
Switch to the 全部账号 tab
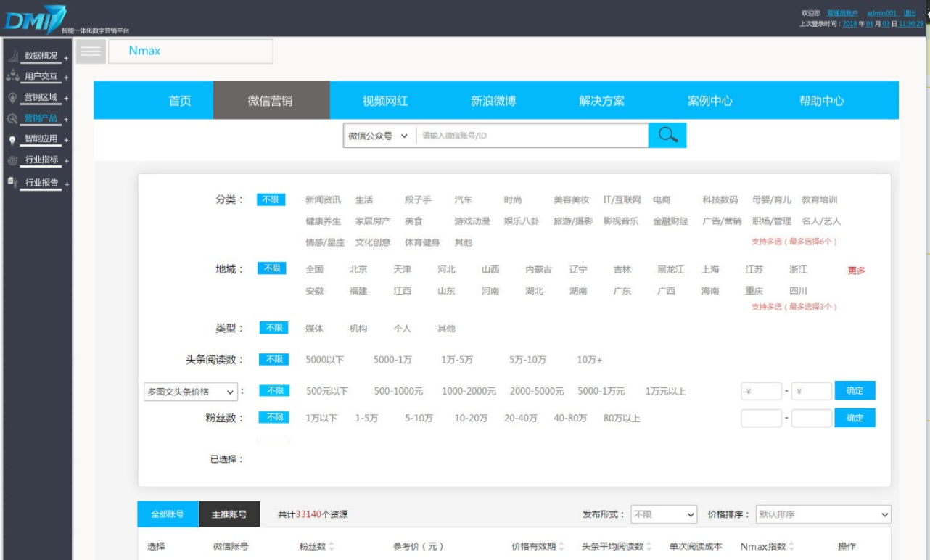coord(168,514)
